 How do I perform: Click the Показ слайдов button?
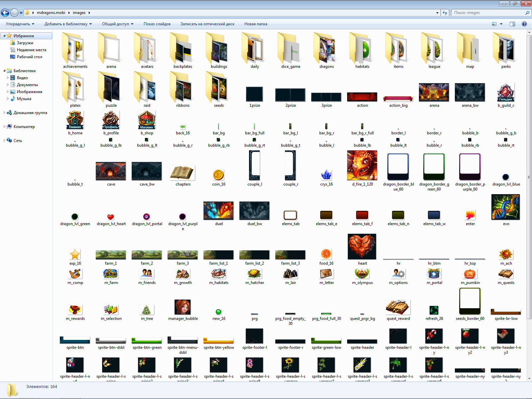point(157,24)
